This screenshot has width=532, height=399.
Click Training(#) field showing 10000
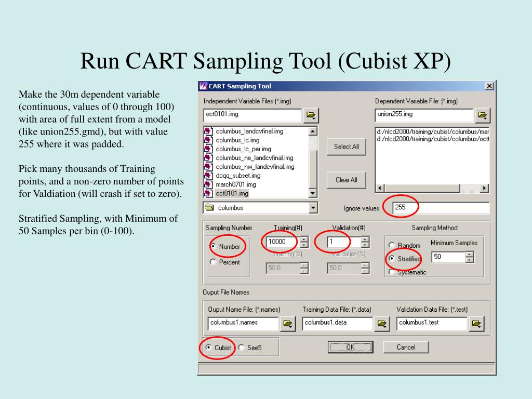point(283,242)
